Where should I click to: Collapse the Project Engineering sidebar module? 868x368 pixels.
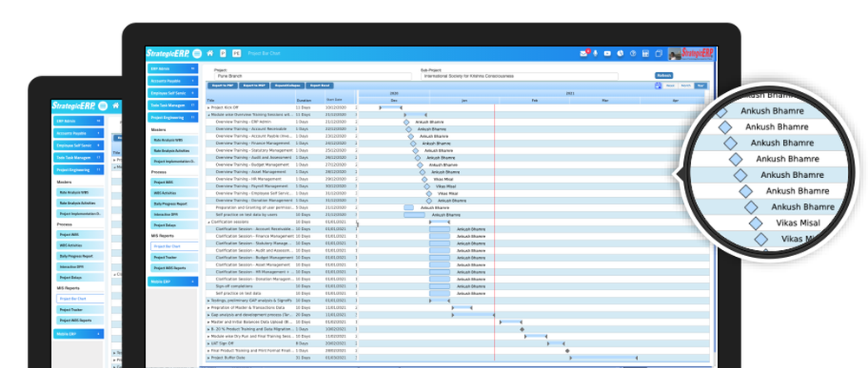[x=173, y=117]
